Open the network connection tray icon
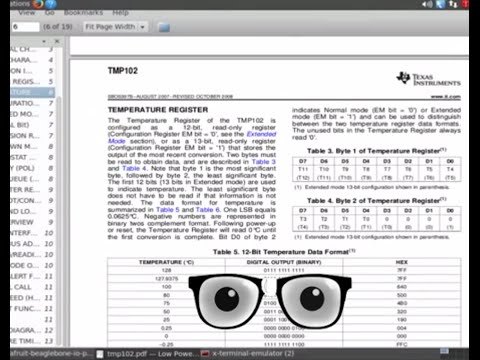Screen dimensions: 480x360 pos(440,4)
